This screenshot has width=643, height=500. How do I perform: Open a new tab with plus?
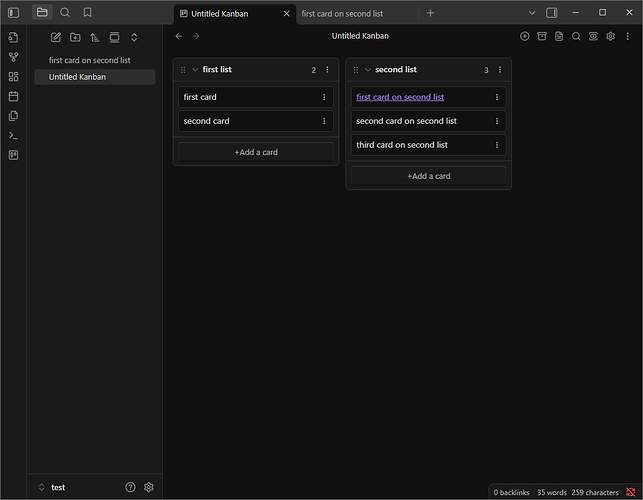(430, 13)
